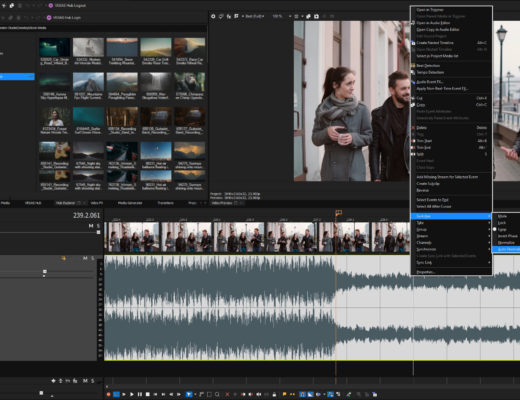Expand the Stream submenu entry

(451, 236)
